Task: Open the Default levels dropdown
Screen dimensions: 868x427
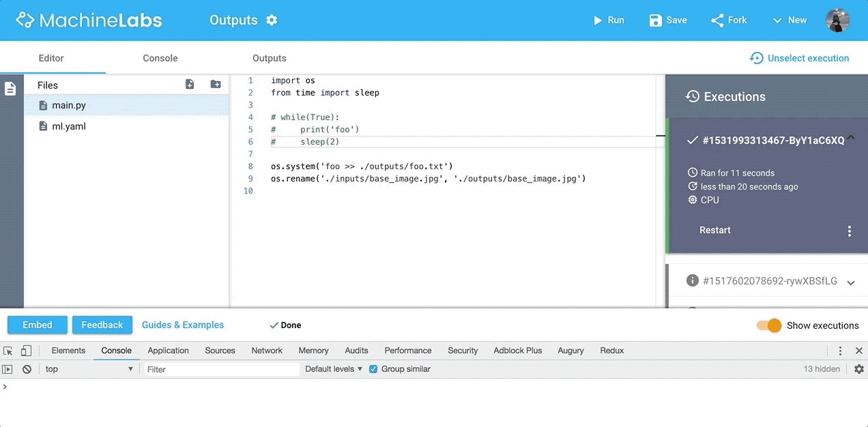Action: tap(333, 368)
